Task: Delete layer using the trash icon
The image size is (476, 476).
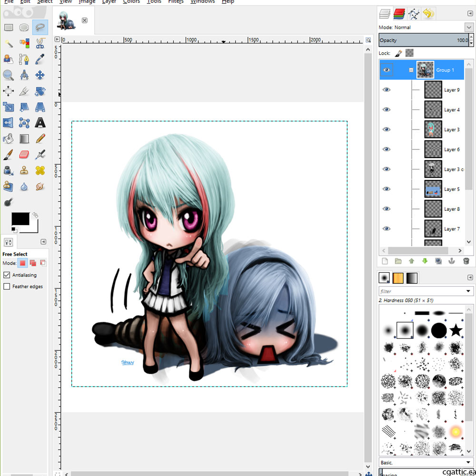Action: [466, 261]
